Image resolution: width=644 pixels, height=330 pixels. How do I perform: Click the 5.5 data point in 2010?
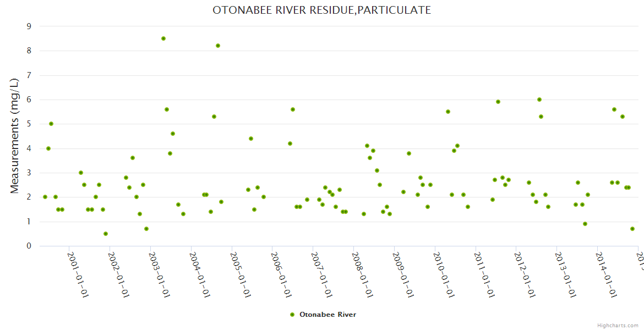pos(448,112)
